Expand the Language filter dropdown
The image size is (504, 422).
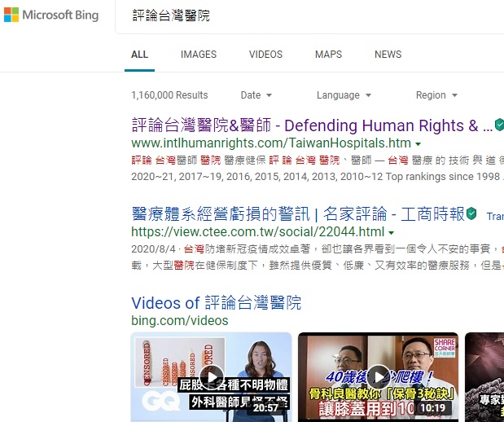click(x=344, y=95)
